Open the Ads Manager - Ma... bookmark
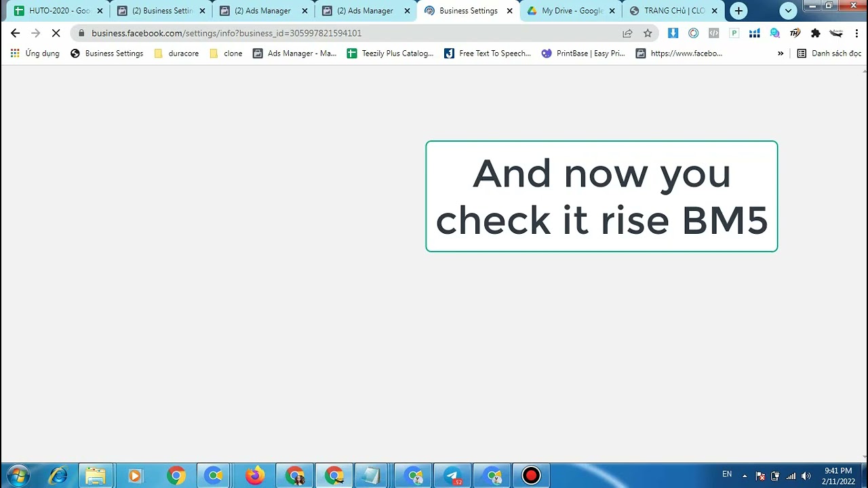The image size is (868, 488). click(295, 54)
